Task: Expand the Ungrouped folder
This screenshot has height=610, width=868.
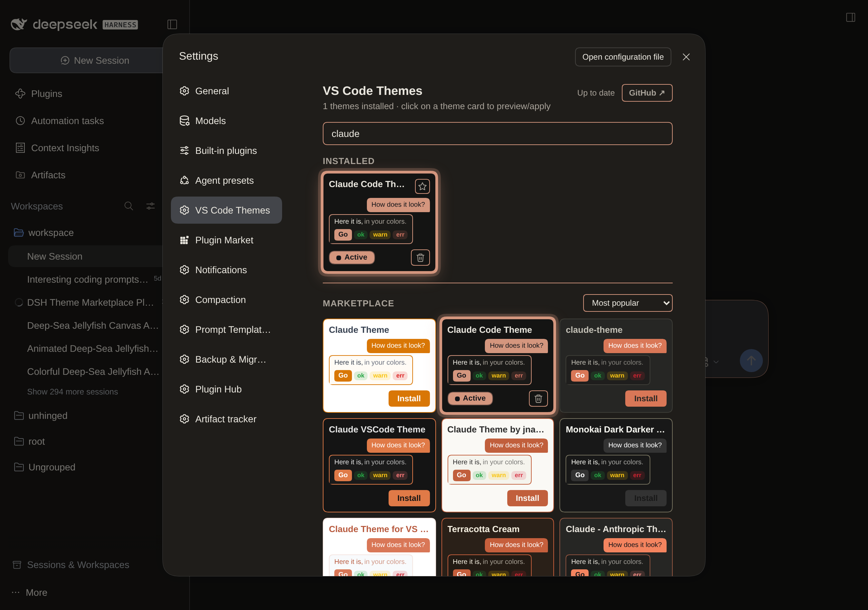Action: tap(45, 467)
